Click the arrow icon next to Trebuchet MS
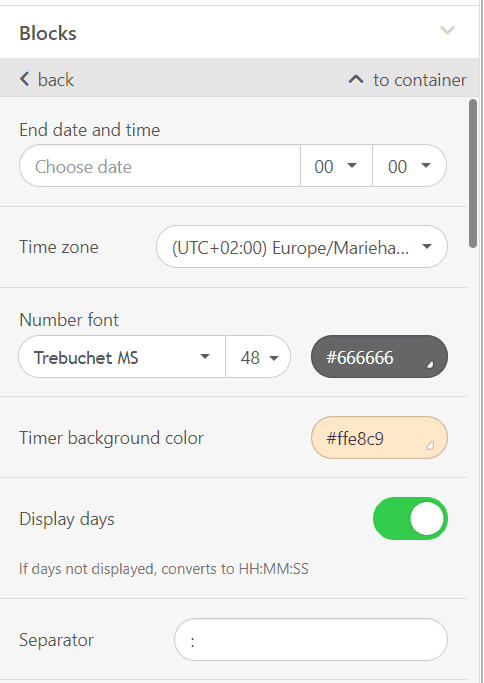The image size is (484, 683). click(205, 357)
